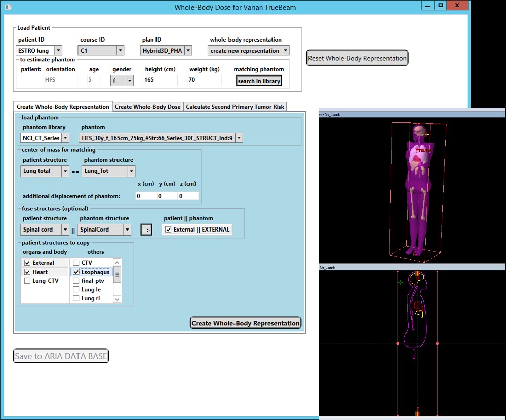The height and width of the screenshot is (420, 506).
Task: Minimize the Whole-Body Dose window
Action: (429, 6)
